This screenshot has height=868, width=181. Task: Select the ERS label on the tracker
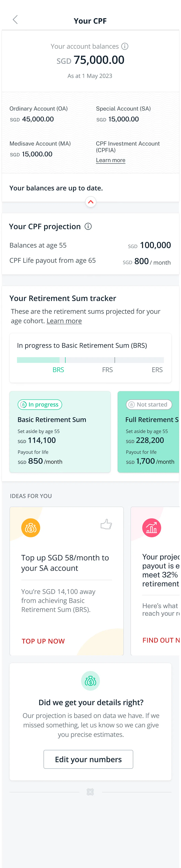click(x=157, y=370)
